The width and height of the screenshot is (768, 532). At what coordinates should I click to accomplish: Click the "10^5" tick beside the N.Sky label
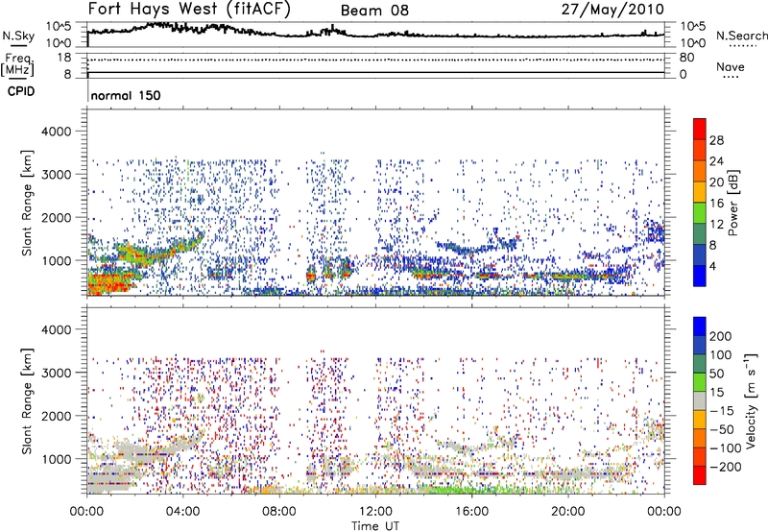pyautogui.click(x=59, y=26)
